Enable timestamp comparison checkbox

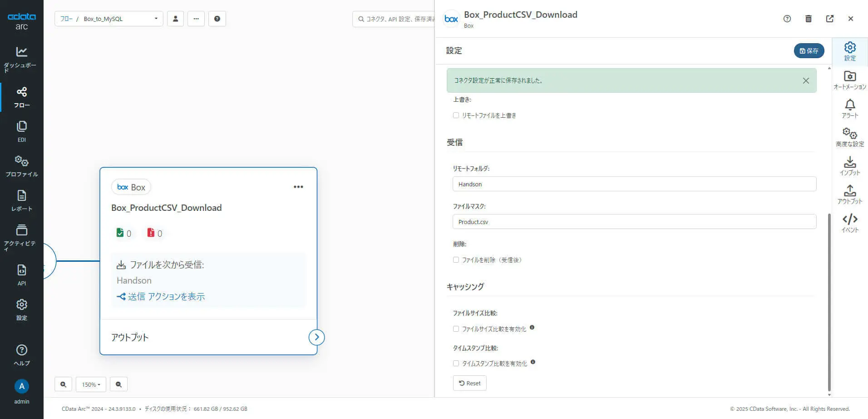coord(456,364)
